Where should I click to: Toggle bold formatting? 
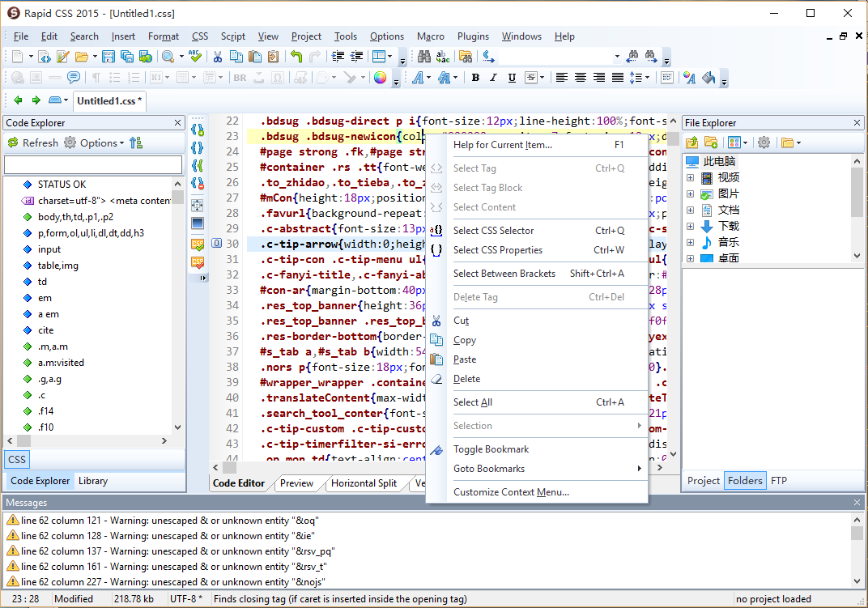(475, 78)
